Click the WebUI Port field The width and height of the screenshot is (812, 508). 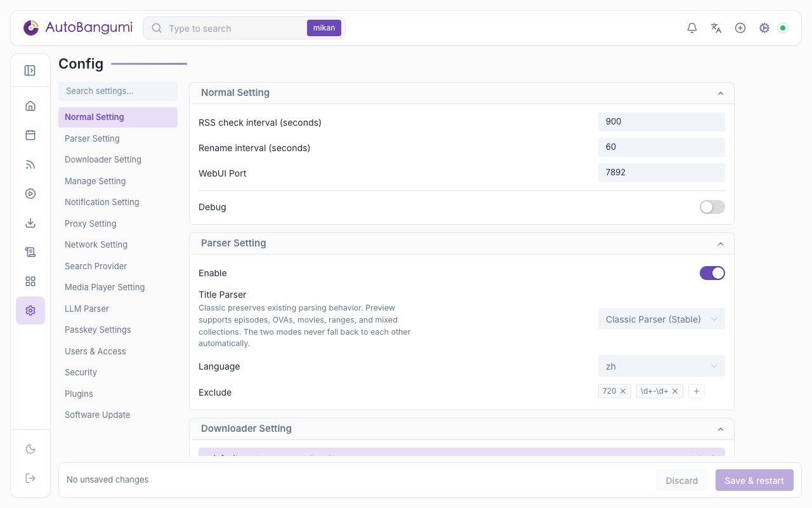662,172
